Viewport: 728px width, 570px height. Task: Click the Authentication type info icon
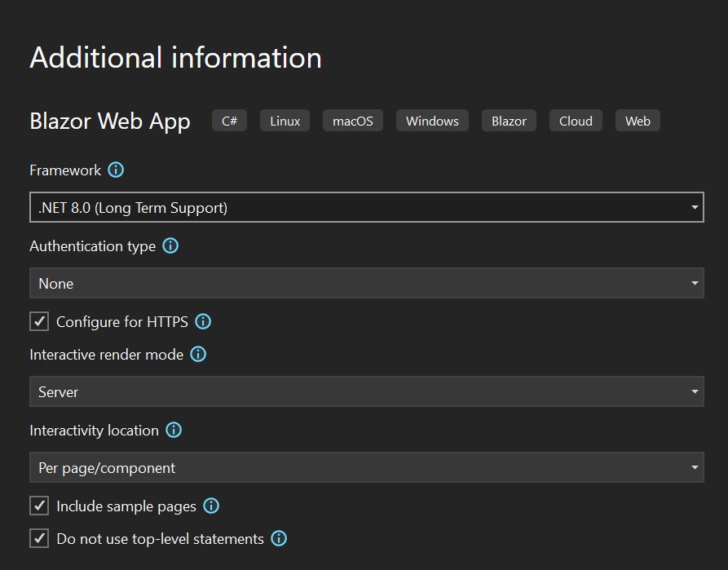(x=170, y=245)
